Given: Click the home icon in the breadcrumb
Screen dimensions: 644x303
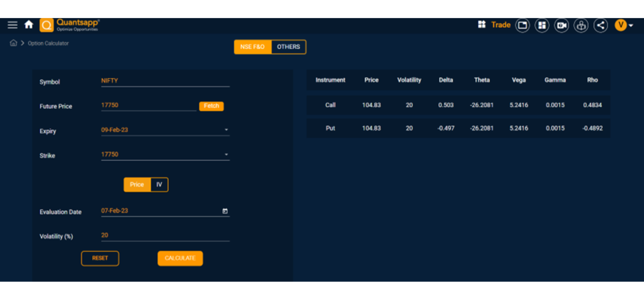Looking at the screenshot, I should 13,43.
